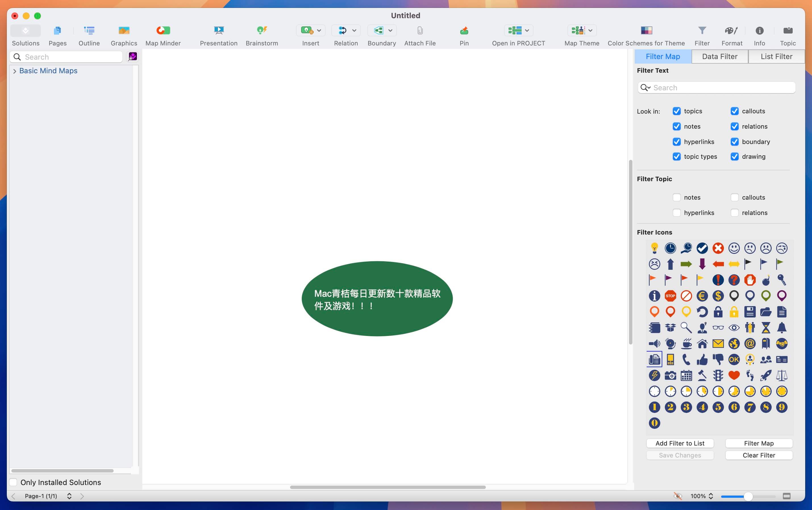The height and width of the screenshot is (510, 812).
Task: Open the Solutions panel
Action: click(x=25, y=34)
